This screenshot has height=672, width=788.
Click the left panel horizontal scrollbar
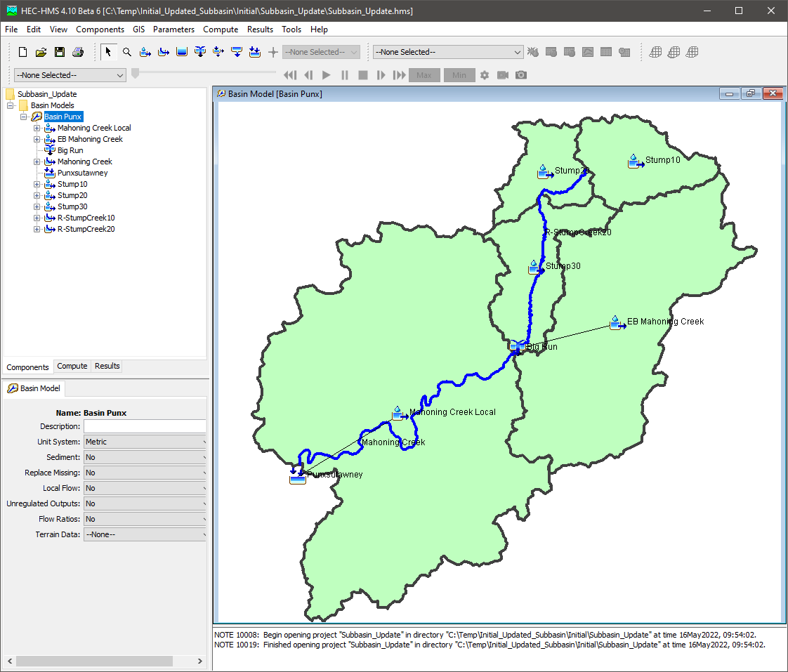pyautogui.click(x=95, y=661)
